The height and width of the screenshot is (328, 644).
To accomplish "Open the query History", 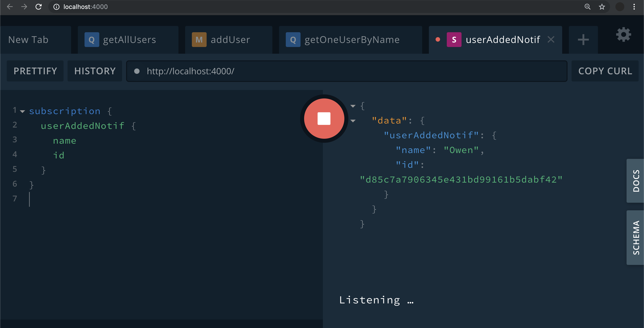I will 95,71.
